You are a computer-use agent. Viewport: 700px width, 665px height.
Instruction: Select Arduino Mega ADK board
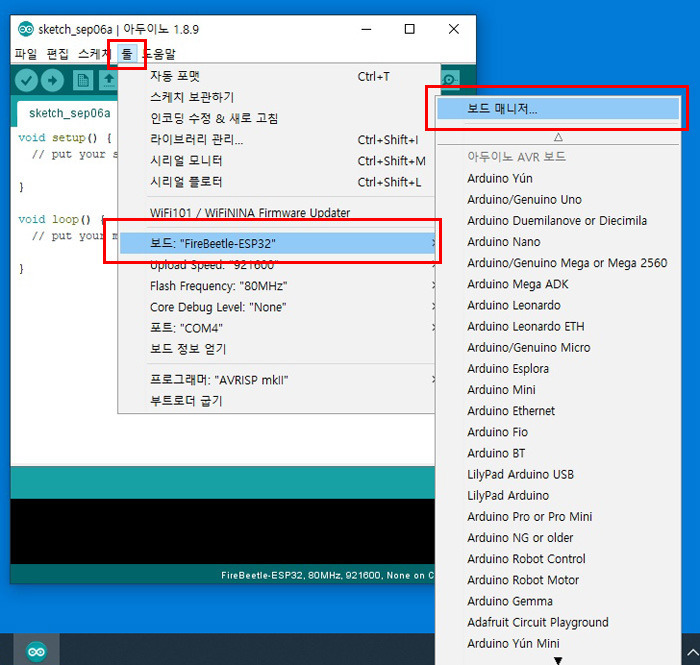(x=558, y=284)
